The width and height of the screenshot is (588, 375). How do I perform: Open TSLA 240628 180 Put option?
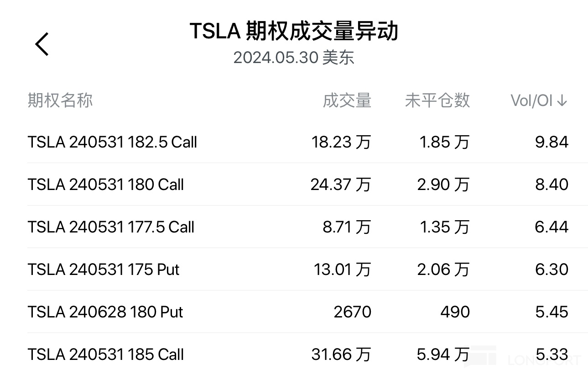105,312
